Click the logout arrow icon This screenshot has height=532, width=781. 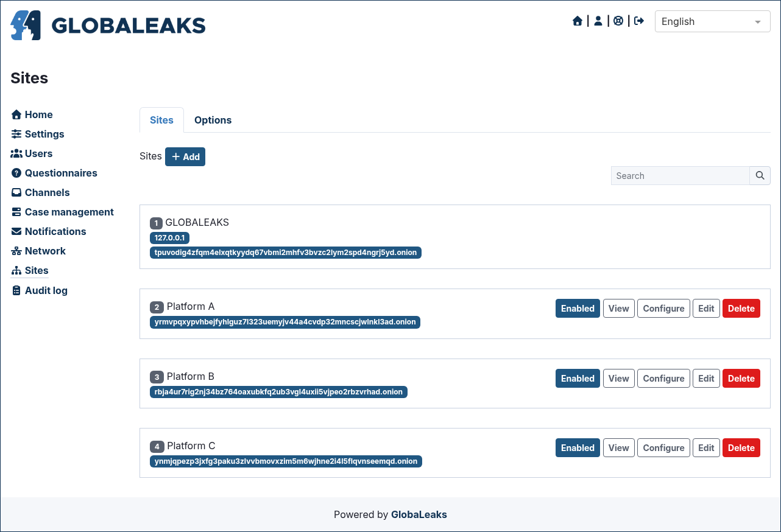(639, 21)
